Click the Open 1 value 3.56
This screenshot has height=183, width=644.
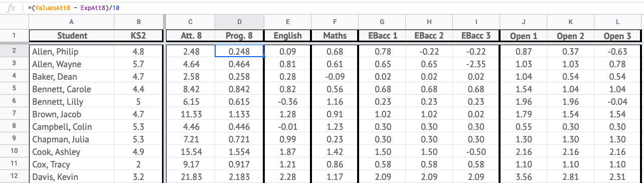tap(523, 177)
